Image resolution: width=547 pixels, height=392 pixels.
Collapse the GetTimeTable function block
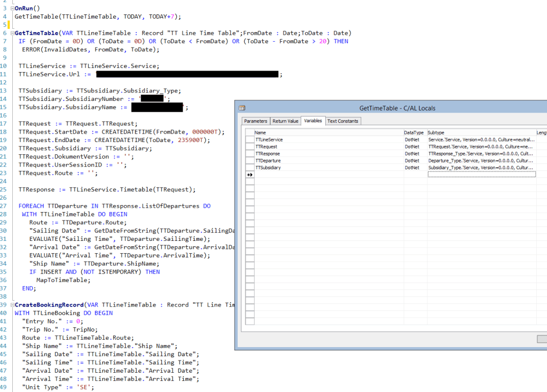coord(12,33)
